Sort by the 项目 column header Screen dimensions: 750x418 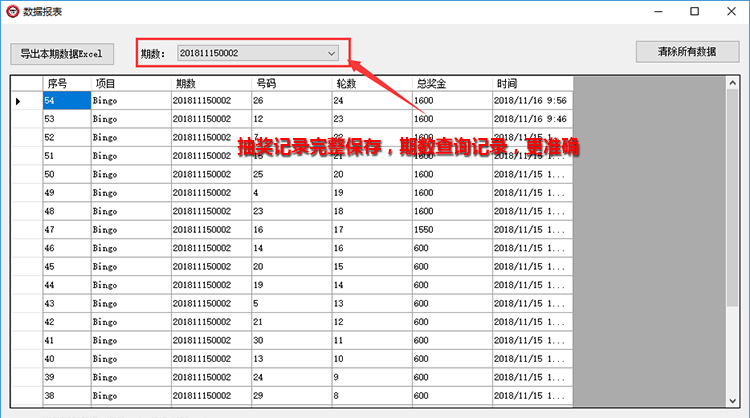(130, 83)
